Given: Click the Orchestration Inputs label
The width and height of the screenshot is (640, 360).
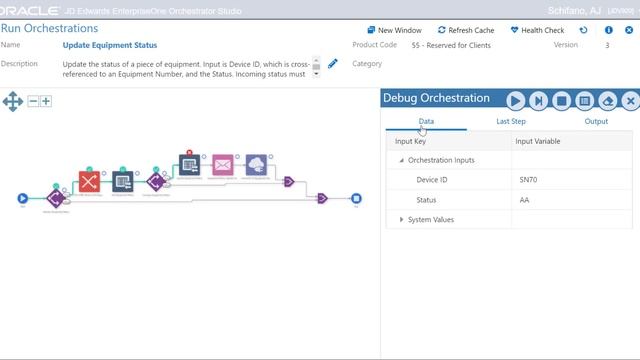Looking at the screenshot, I should point(441,160).
